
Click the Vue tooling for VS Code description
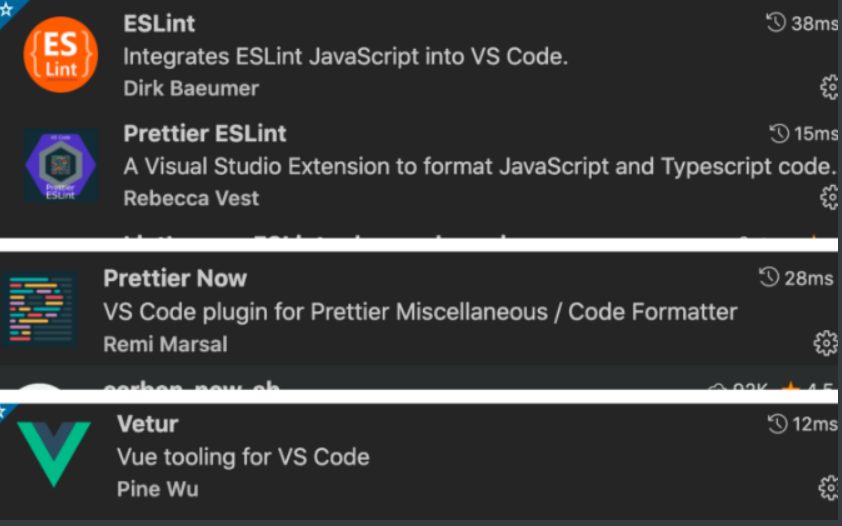point(243,457)
